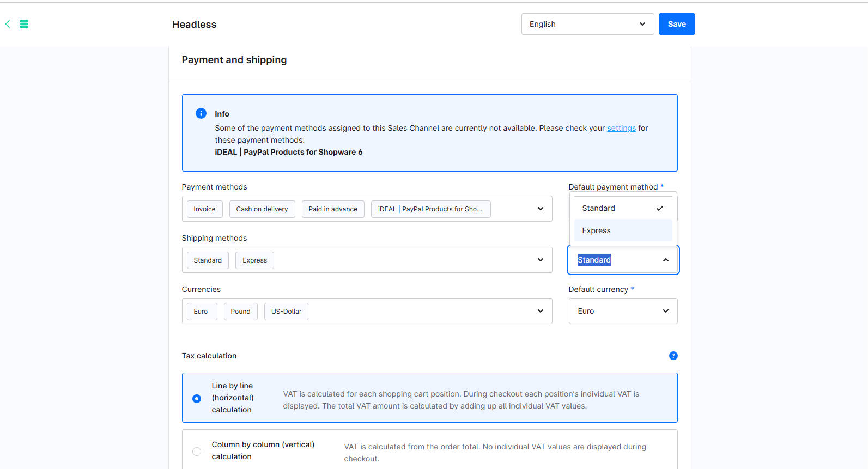Click the Headless page title
Image resolution: width=868 pixels, height=469 pixels.
194,24
